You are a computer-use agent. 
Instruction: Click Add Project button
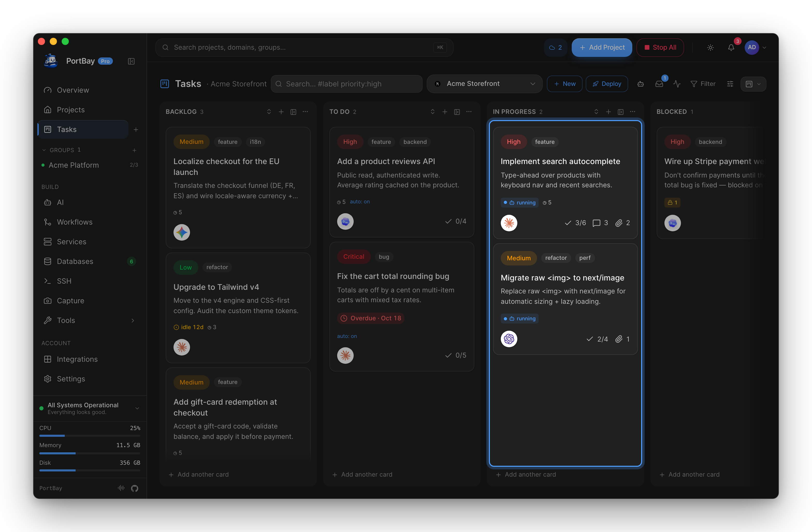[x=601, y=47]
